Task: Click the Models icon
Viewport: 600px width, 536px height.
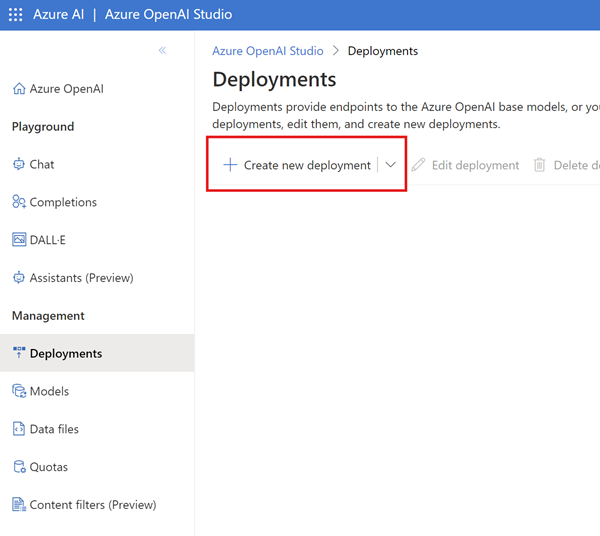Action: click(19, 391)
